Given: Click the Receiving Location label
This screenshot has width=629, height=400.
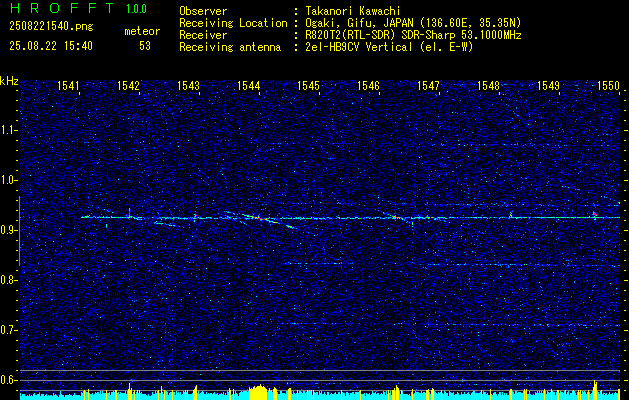Looking at the screenshot, I should 233,23.
